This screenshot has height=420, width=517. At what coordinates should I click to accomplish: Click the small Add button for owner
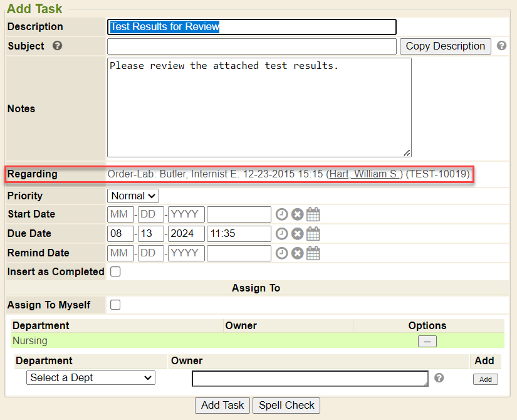485,379
